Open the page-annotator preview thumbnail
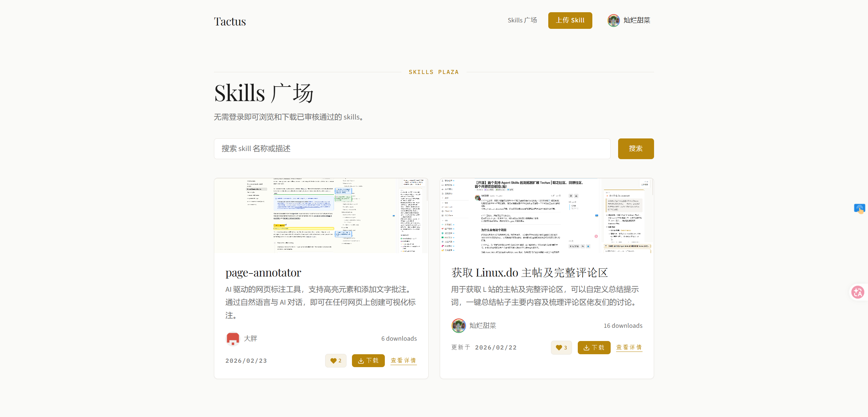This screenshot has width=868, height=417. pyautogui.click(x=321, y=216)
